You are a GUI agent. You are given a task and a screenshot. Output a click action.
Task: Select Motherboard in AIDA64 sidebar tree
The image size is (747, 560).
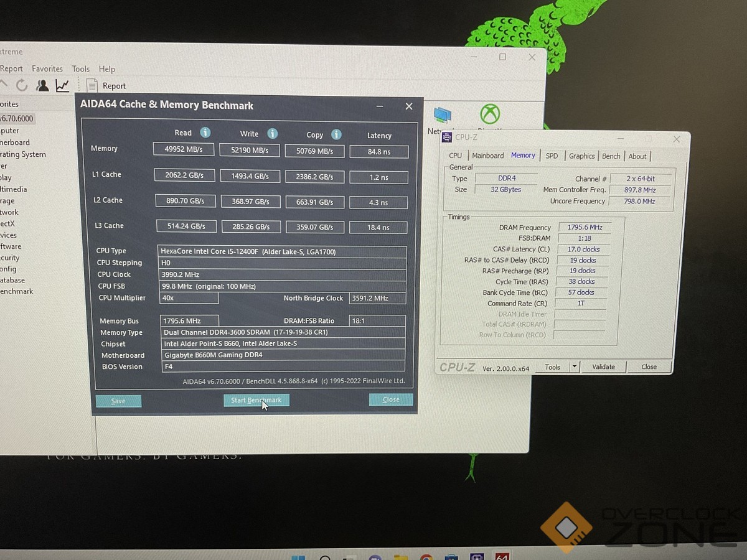point(15,142)
